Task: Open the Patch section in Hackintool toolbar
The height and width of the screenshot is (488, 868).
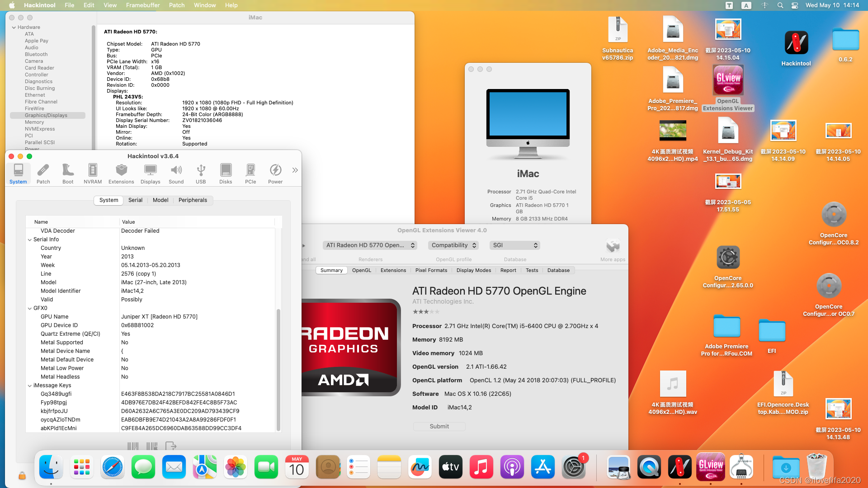Action: coord(43,174)
